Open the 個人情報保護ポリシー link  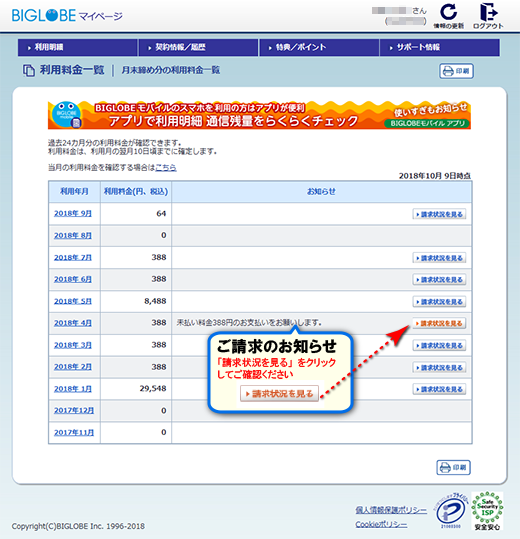391,510
